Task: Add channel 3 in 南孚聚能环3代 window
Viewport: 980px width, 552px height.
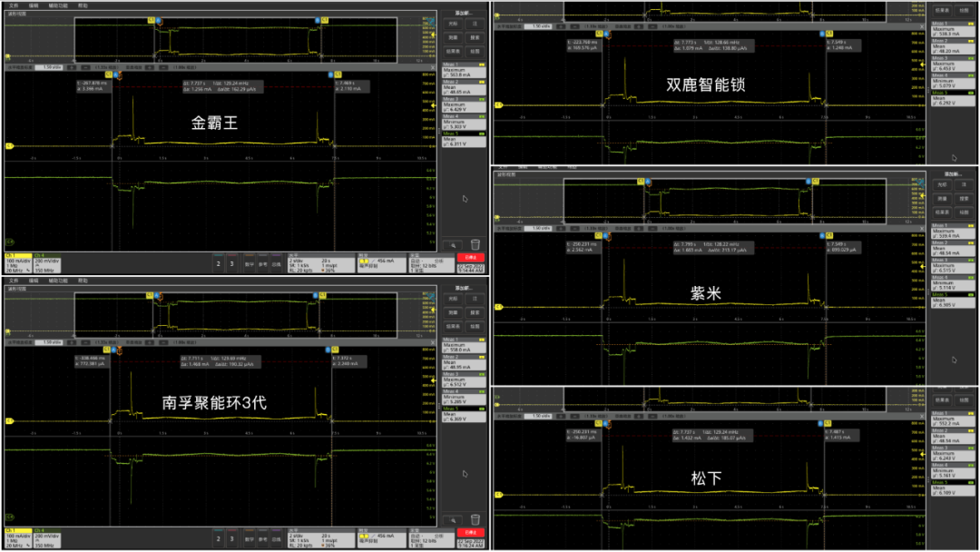Action: [232, 538]
